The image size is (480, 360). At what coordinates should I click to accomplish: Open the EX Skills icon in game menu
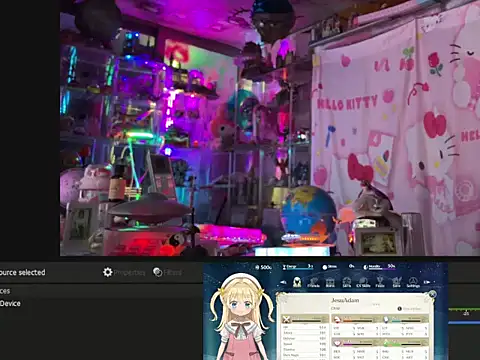click(363, 283)
